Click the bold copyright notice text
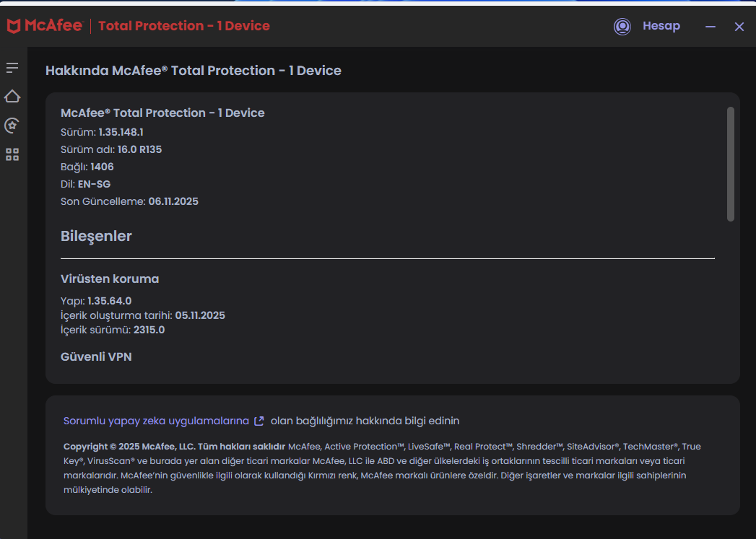The image size is (756, 539). coord(174,447)
